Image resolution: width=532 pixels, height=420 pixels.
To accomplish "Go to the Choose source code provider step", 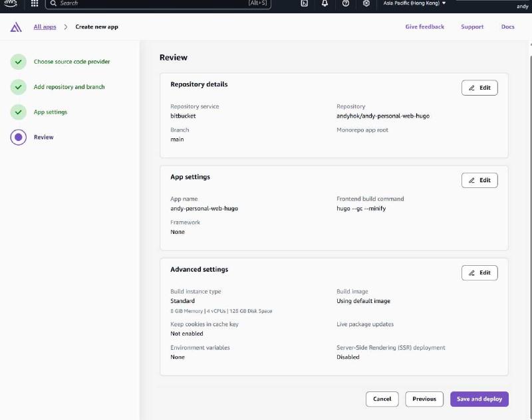I will [72, 62].
